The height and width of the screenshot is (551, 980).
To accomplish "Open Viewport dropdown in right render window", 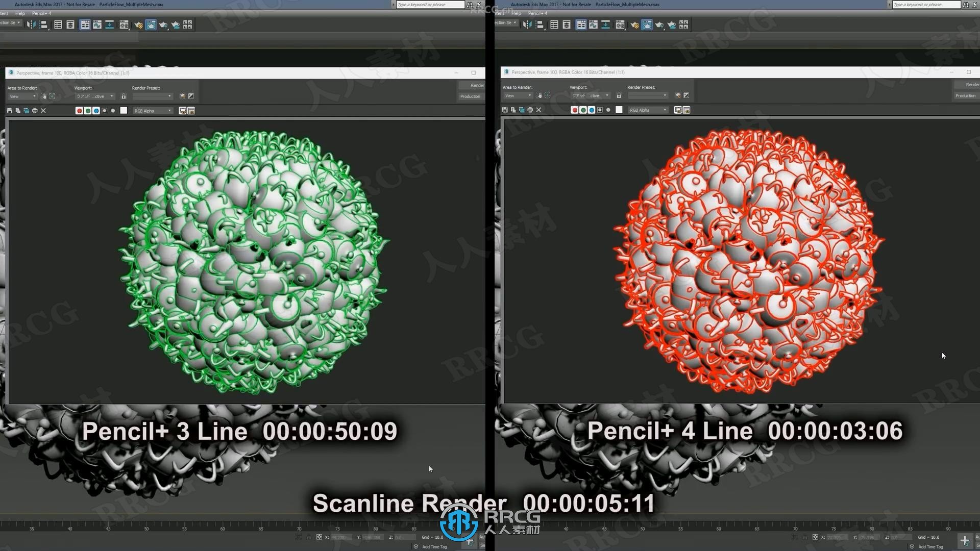I will coord(590,95).
